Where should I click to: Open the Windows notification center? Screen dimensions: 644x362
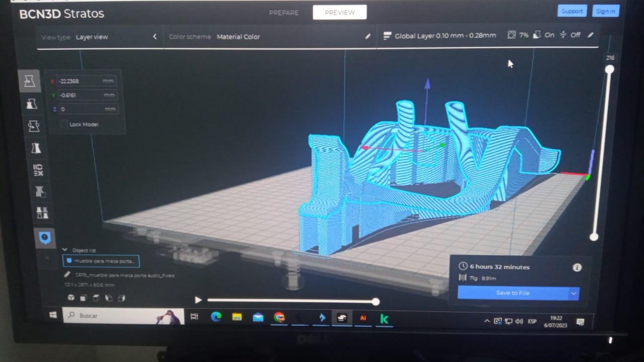tap(580, 322)
